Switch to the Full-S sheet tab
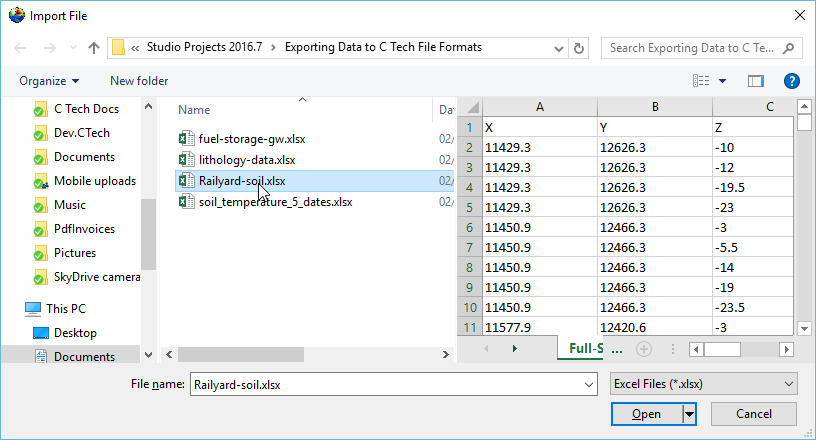Screen dimensions: 816x440 pyautogui.click(x=586, y=349)
